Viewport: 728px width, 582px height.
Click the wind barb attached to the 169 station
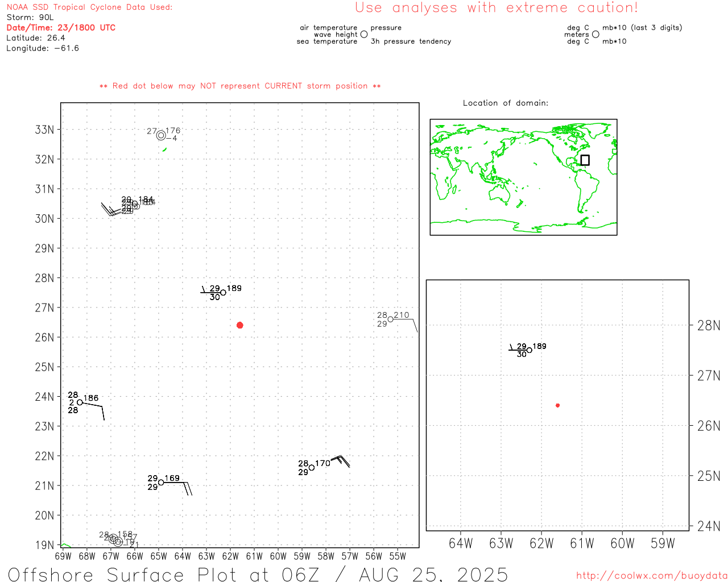[178, 488]
